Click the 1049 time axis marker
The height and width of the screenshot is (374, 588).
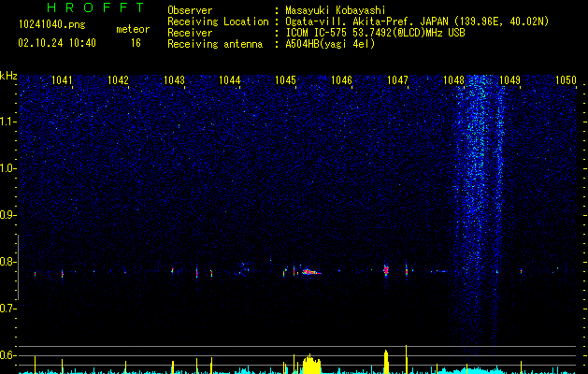(510, 80)
